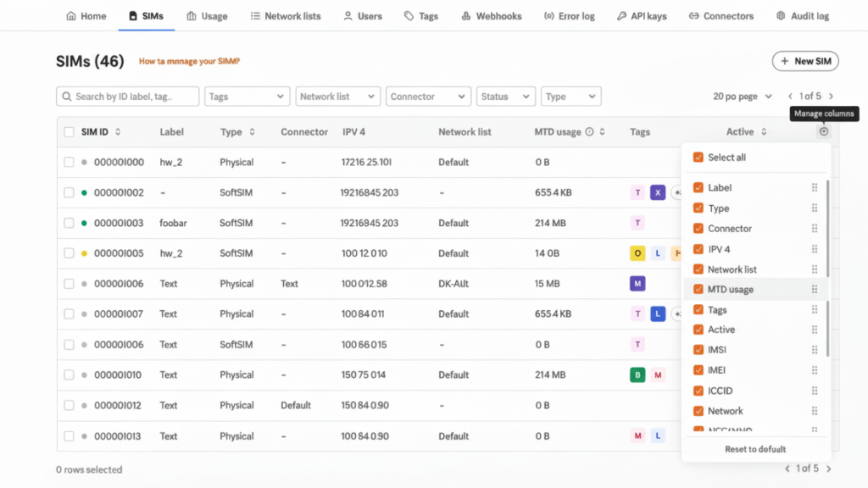Click the next page arrow at top
Screen dimensions: 868x488
click(x=831, y=97)
